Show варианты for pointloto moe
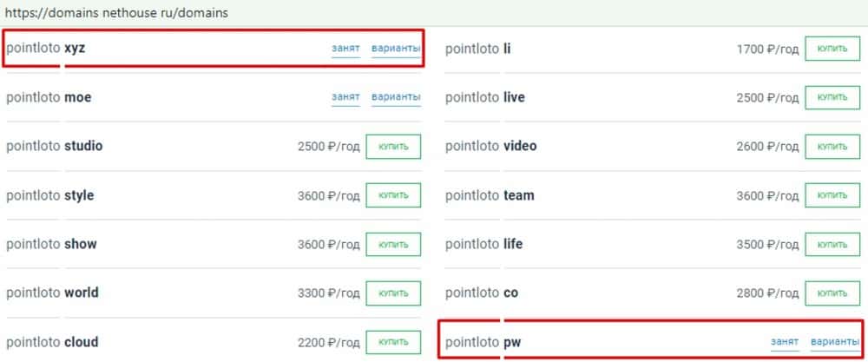Viewport: 868px width, 362px height. point(396,97)
